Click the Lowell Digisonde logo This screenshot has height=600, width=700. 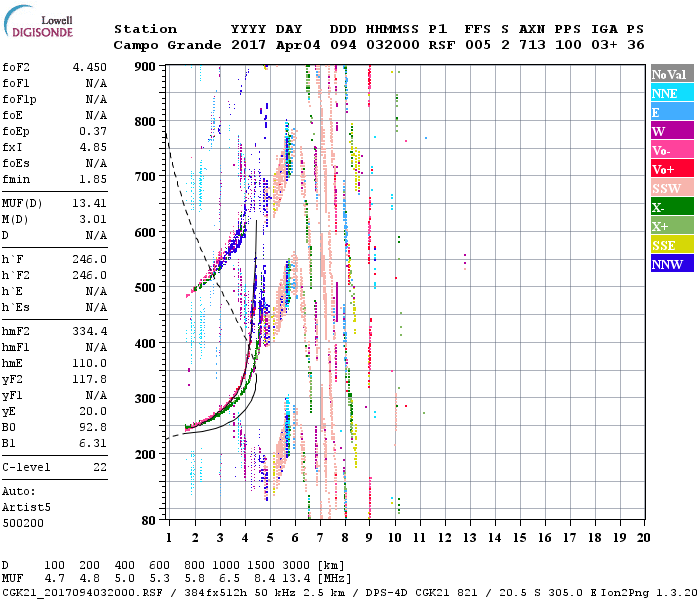[x=38, y=22]
